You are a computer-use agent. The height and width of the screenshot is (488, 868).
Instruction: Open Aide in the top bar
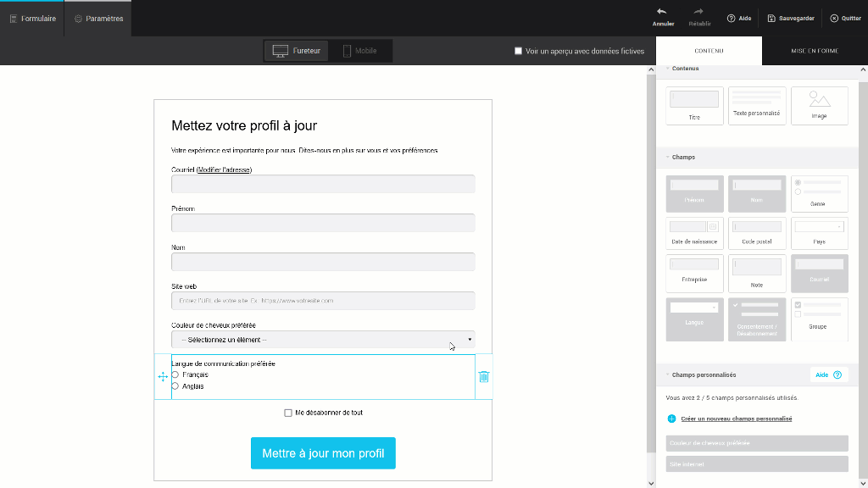tap(739, 18)
